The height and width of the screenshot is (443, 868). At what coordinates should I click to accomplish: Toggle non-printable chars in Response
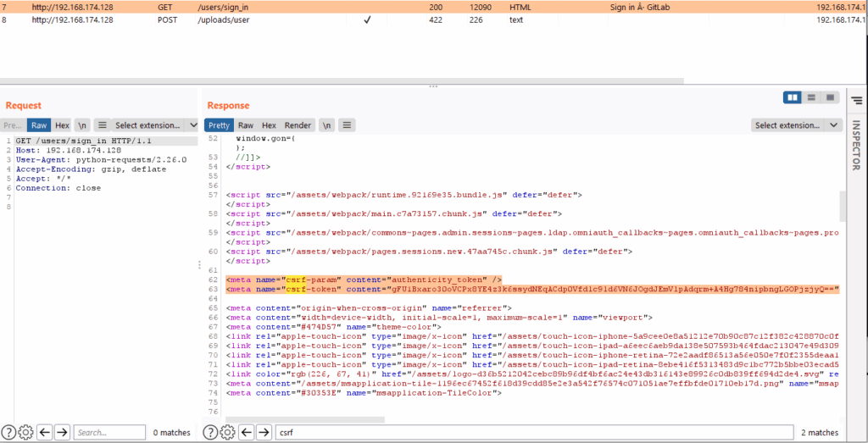point(326,125)
